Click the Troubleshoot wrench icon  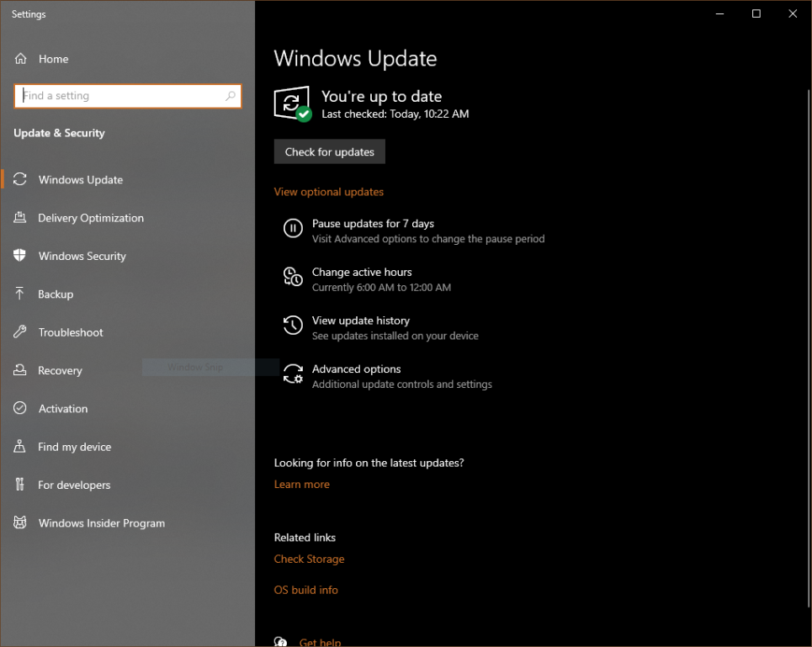20,332
